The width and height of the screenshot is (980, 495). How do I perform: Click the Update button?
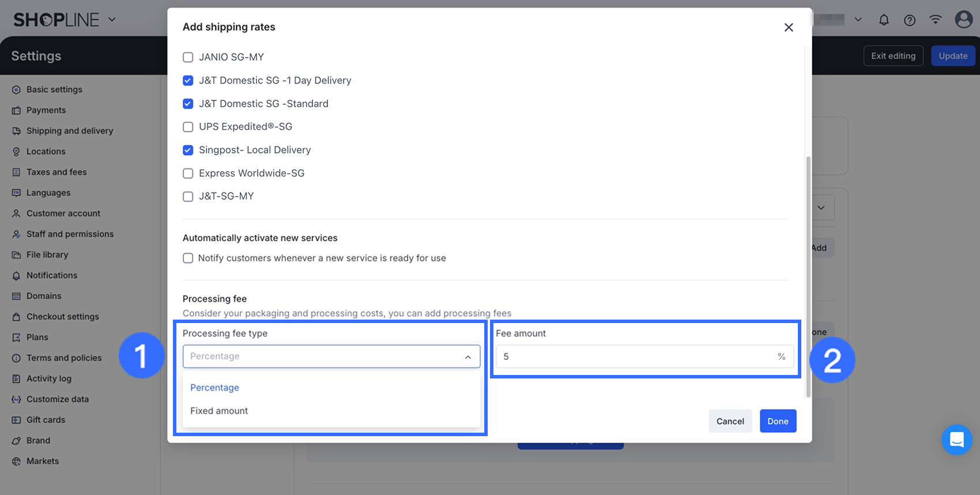pyautogui.click(x=953, y=56)
